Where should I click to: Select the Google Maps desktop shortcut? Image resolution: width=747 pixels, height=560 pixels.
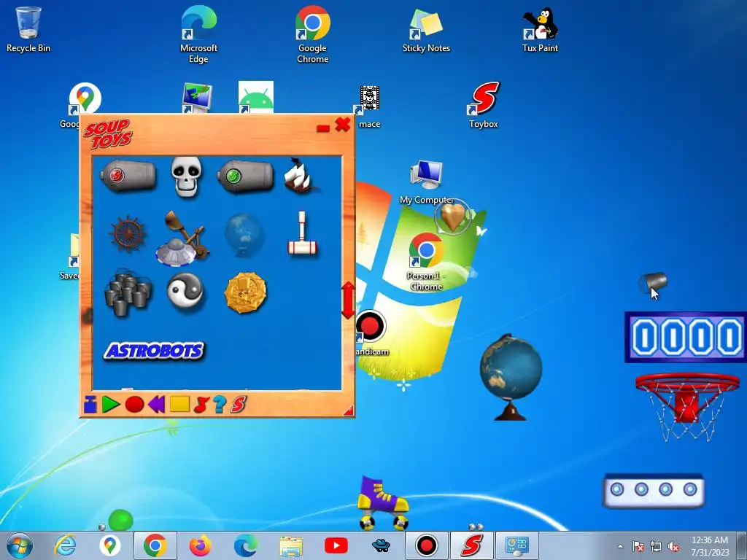coord(85,98)
